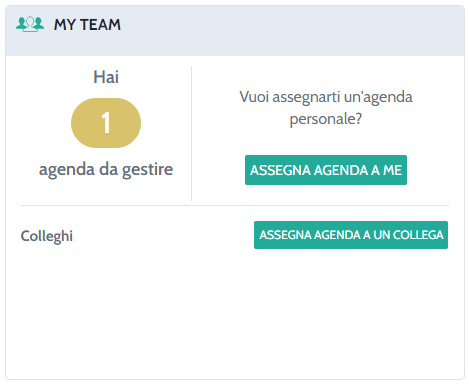Click the number 1 inside the badge
469x386 pixels.
106,123
